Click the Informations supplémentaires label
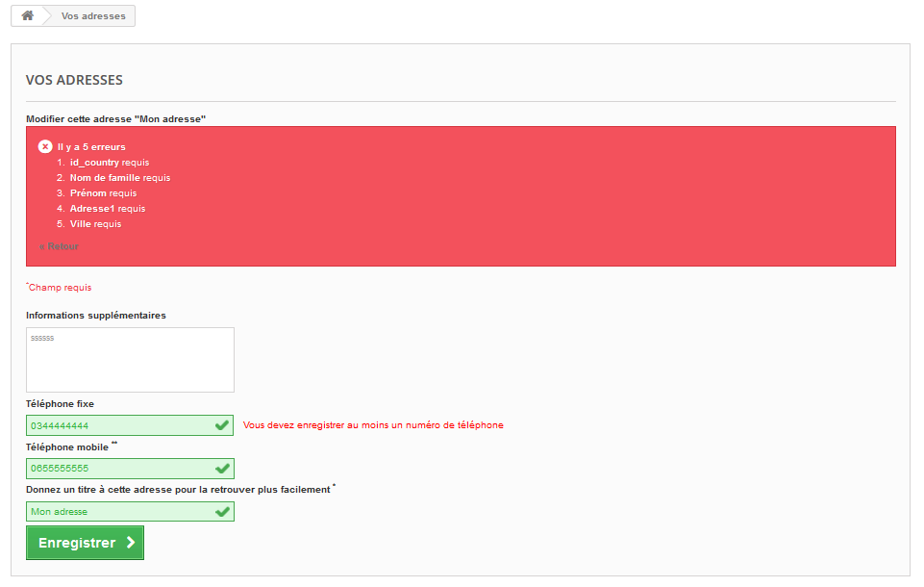The width and height of the screenshot is (924, 587). pyautogui.click(x=96, y=316)
